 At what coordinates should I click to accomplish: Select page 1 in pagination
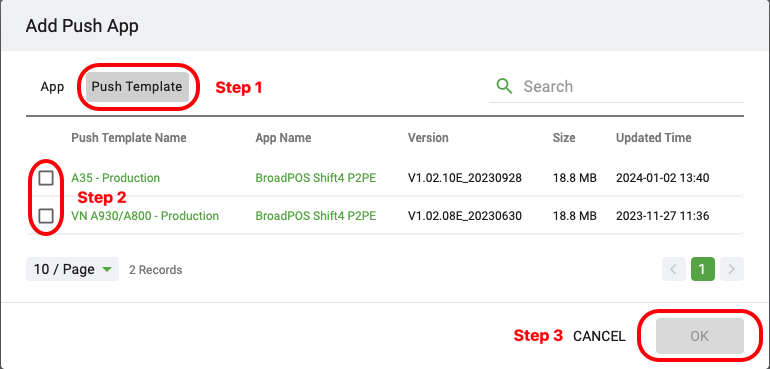[x=703, y=269]
